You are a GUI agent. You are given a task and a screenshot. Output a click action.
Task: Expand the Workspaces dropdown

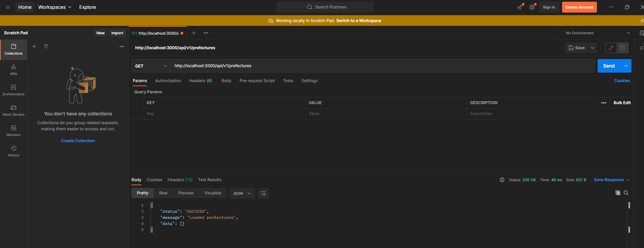click(55, 7)
